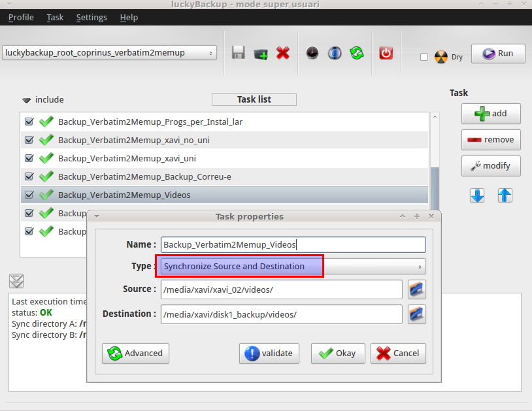Uncheck Backup_Verbatim2Memup_xavi_uni task checkbox
The height and width of the screenshot is (411, 532).
coord(29,158)
